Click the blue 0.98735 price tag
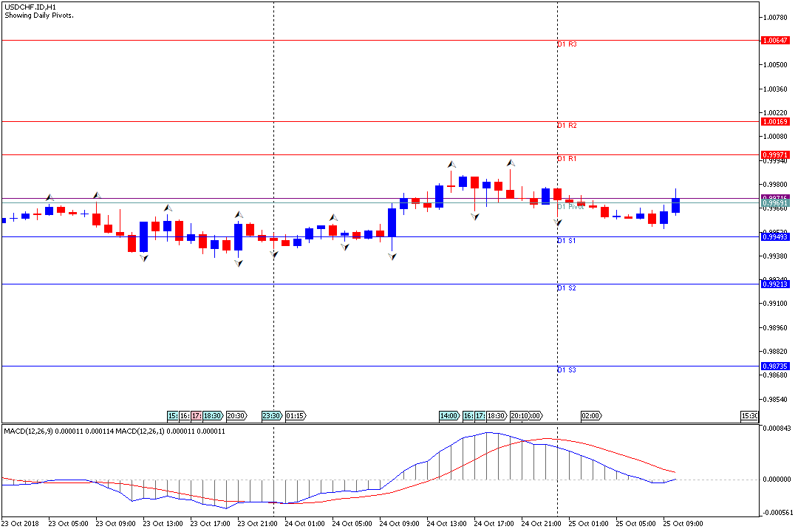 775,366
